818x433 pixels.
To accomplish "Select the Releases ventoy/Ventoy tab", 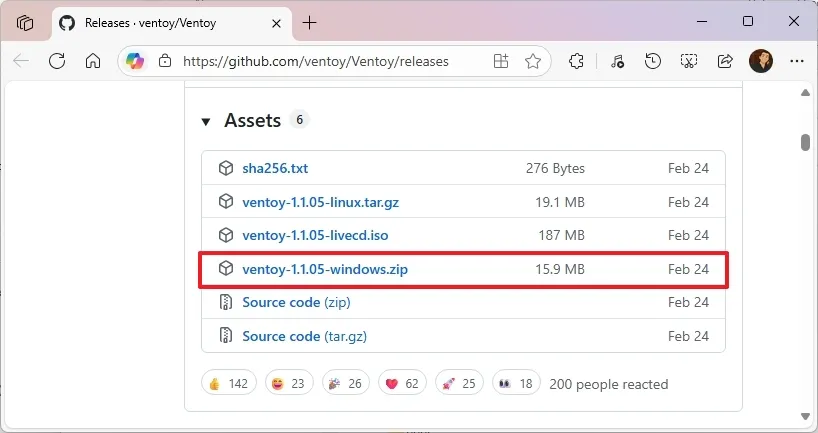I will [x=172, y=23].
